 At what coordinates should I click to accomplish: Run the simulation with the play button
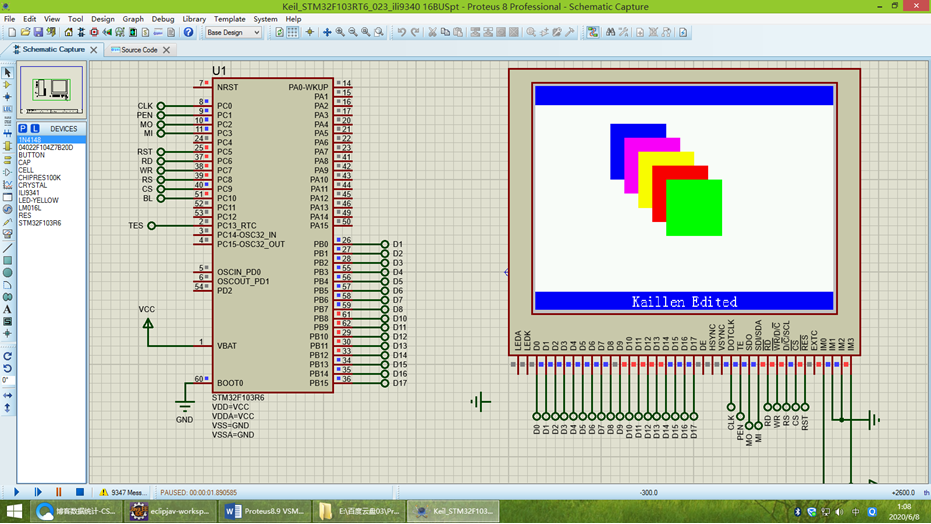point(16,492)
